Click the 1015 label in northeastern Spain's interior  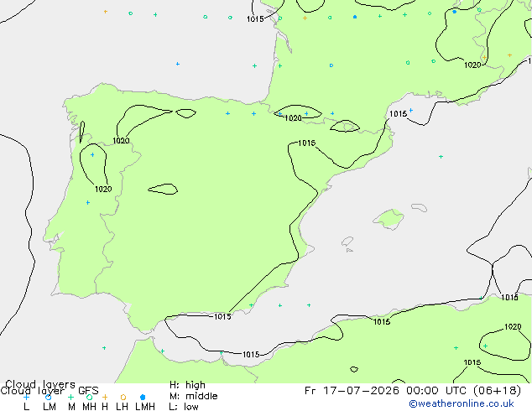[307, 143]
